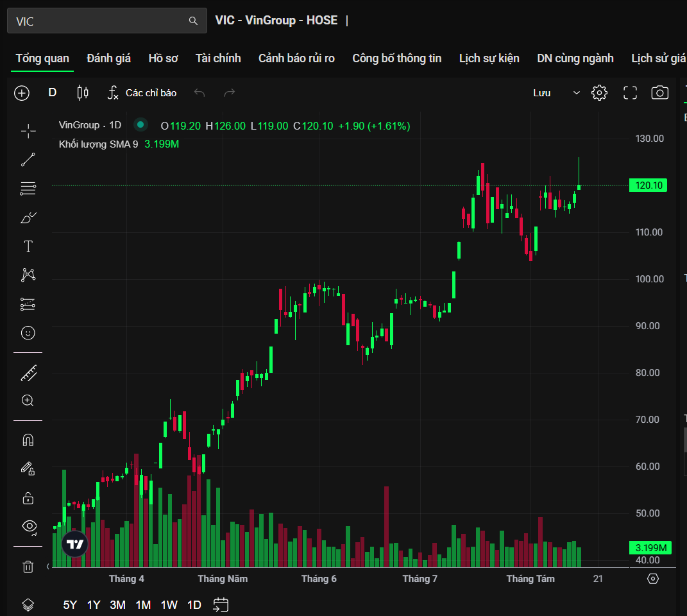Open the emoji icons tool
This screenshot has height=616, width=687.
pos(28,333)
